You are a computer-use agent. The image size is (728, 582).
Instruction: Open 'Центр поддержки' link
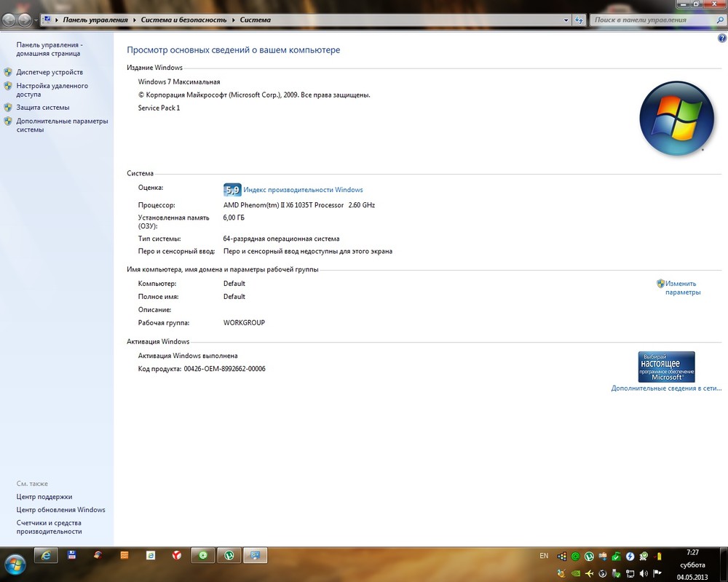point(44,497)
